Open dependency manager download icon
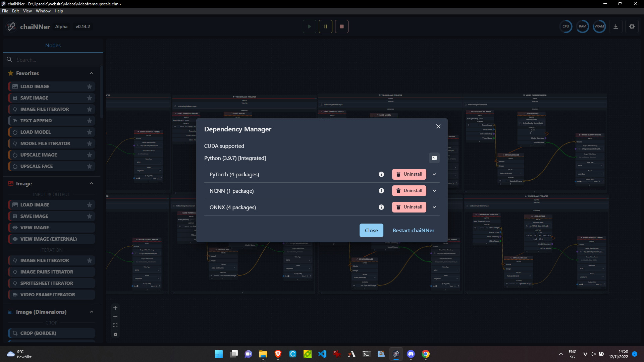The image size is (644, 362). coord(616,26)
